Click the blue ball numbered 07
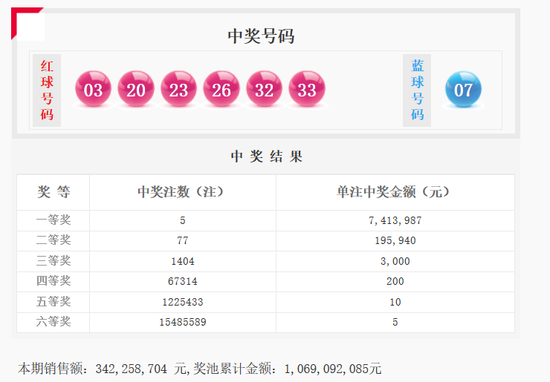 (463, 89)
